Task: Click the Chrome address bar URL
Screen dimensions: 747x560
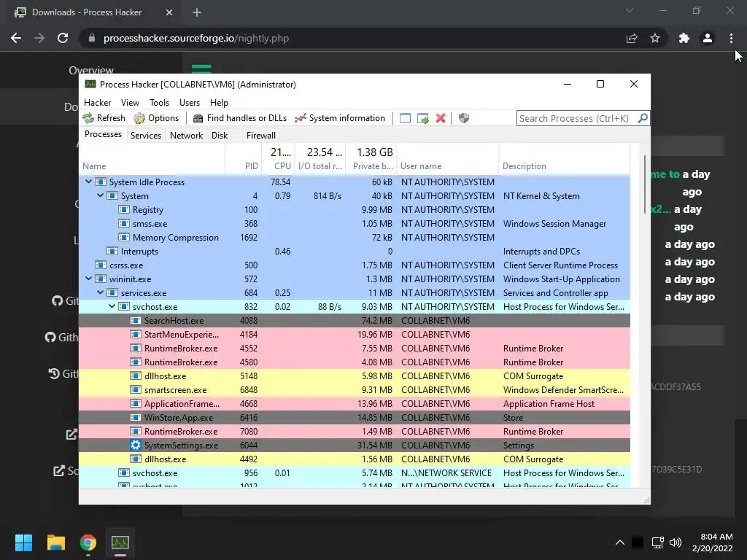Action: (196, 38)
